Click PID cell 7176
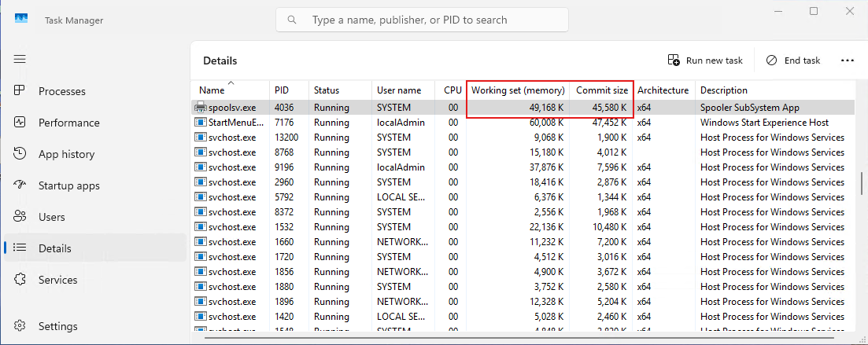This screenshot has height=345, width=868. tap(284, 123)
